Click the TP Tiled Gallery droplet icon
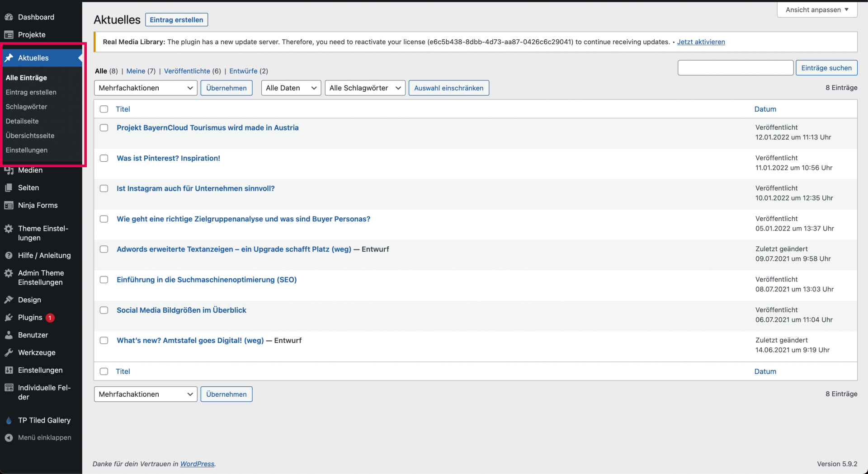The image size is (868, 474). click(x=9, y=421)
